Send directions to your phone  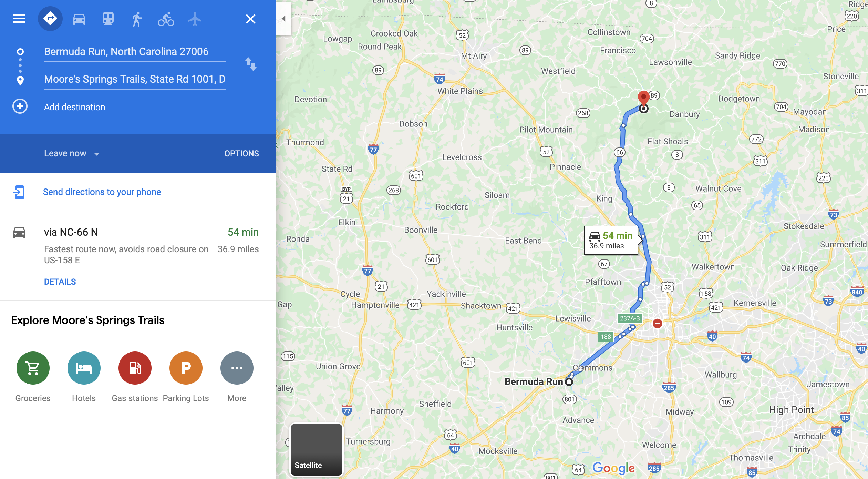(102, 192)
